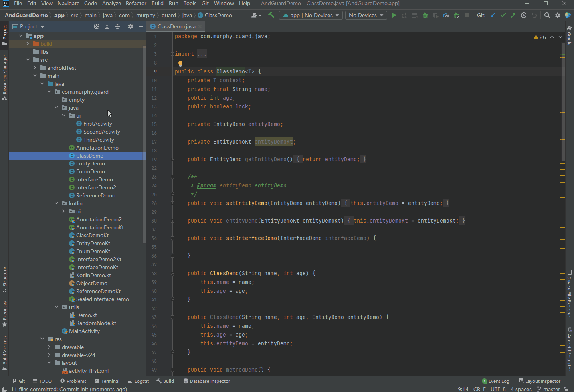The image size is (574, 392).
Task: Expand the build folder in project tree
Action: tap(28, 44)
